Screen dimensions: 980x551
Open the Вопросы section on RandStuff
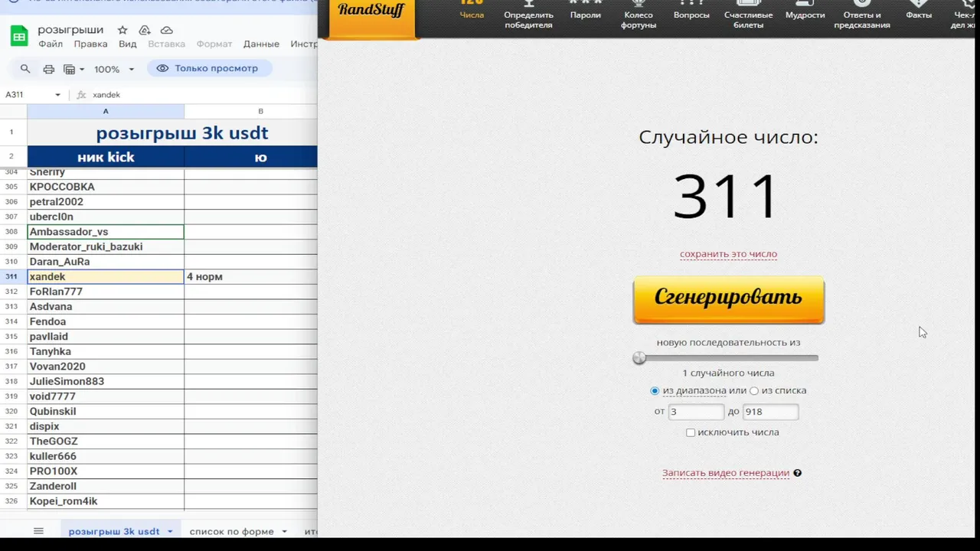pyautogui.click(x=691, y=11)
